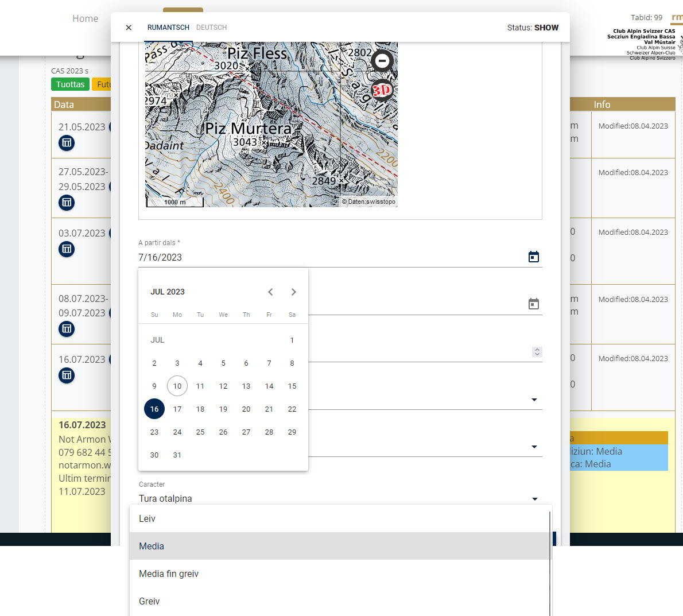Go to next month in calendar
The image size is (683, 616).
coord(293,292)
